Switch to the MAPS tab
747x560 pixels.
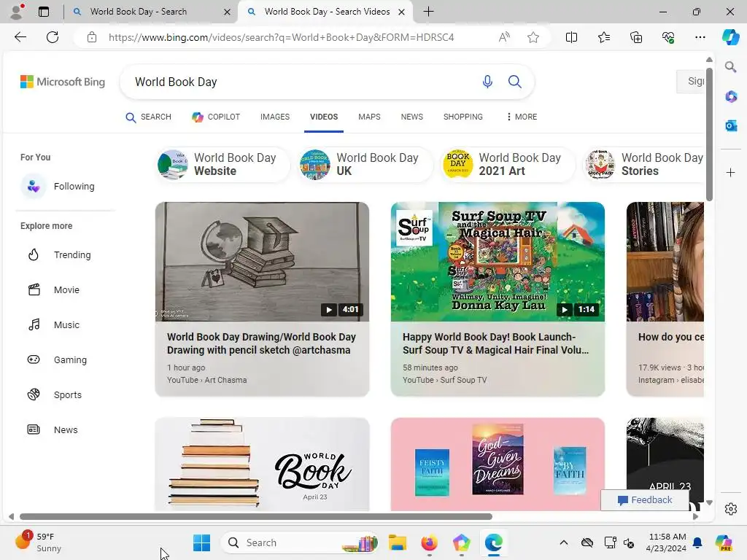[369, 117]
